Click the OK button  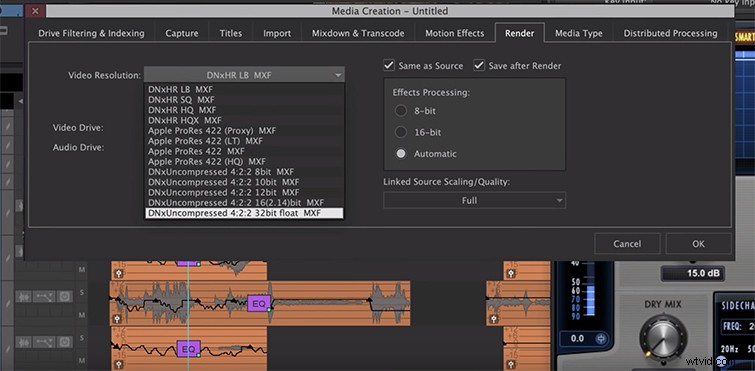(x=699, y=244)
